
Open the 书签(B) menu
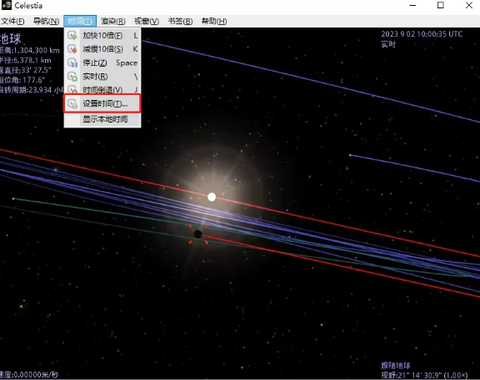(x=180, y=21)
